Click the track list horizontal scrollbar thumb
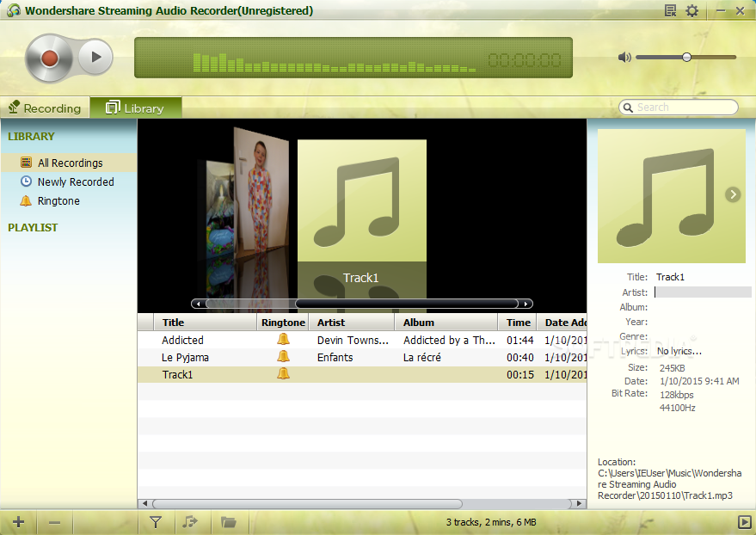The height and width of the screenshot is (535, 756). (308, 504)
